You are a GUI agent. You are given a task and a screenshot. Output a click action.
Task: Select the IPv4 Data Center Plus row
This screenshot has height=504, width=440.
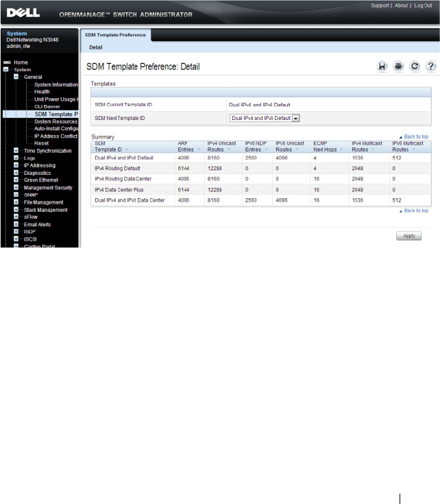click(261, 190)
